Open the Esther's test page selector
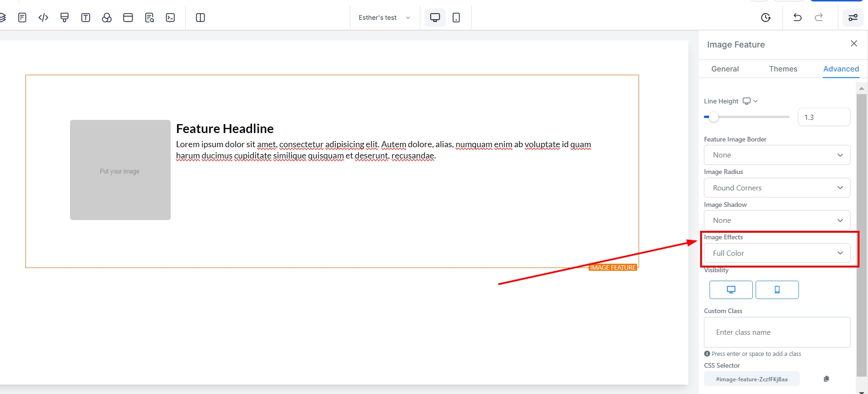 tap(384, 18)
